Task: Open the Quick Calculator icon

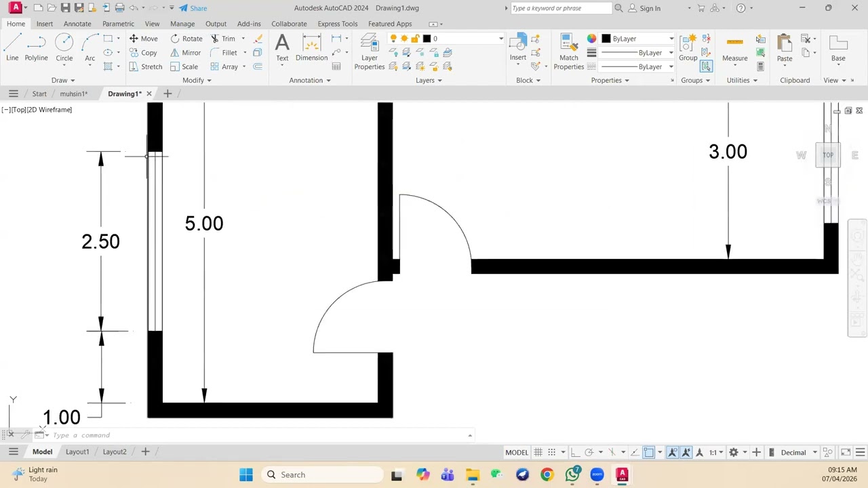Action: click(760, 66)
